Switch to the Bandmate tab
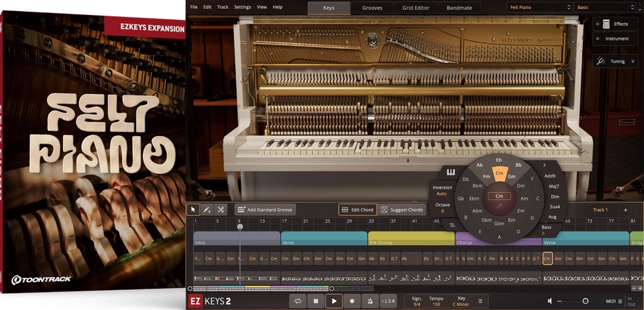Viewport: 644px width, 310px height. pos(459,8)
